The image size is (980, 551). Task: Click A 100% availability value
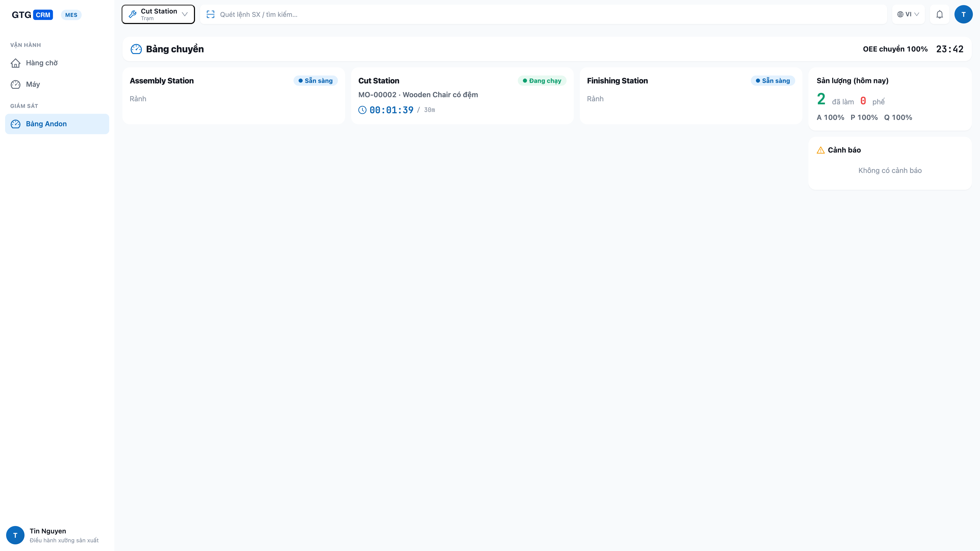point(830,118)
